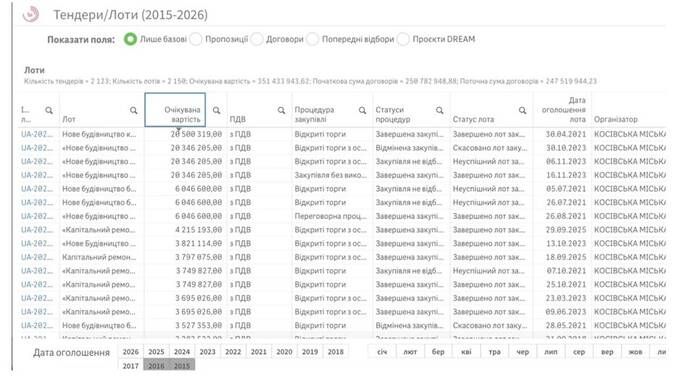
Task: Search the Статус лота column
Action: (x=523, y=111)
